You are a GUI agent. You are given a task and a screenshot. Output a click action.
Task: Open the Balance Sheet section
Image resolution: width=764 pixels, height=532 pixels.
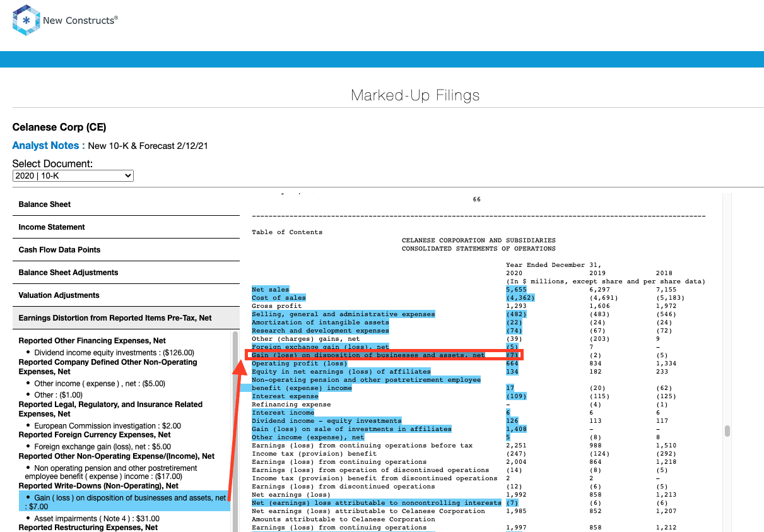[x=126, y=204]
